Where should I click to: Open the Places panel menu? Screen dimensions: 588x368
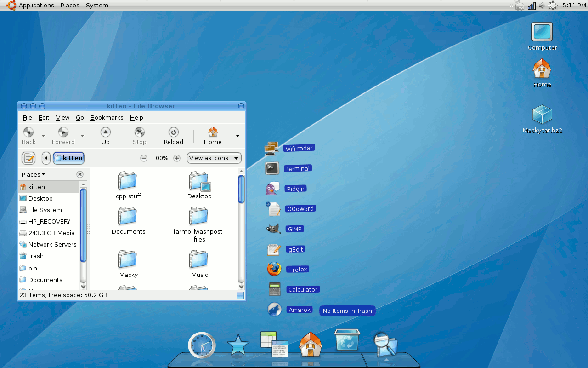(70, 5)
